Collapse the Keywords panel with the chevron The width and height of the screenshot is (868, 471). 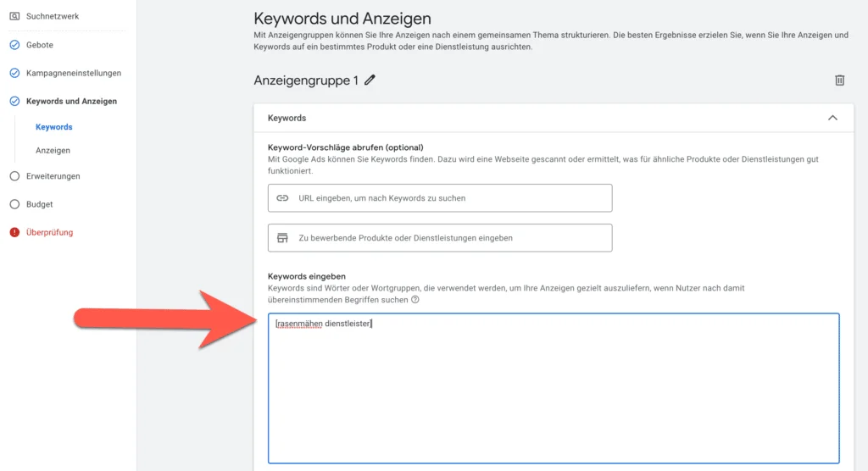tap(832, 118)
